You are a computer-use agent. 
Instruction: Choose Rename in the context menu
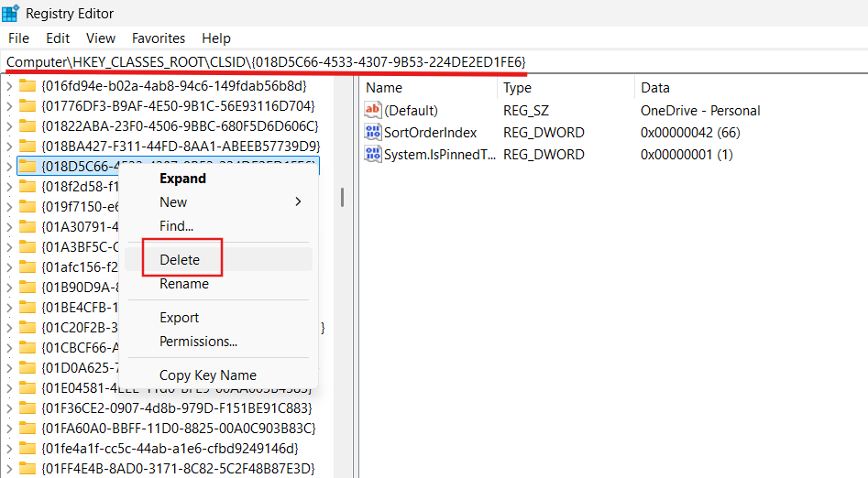pos(219,284)
